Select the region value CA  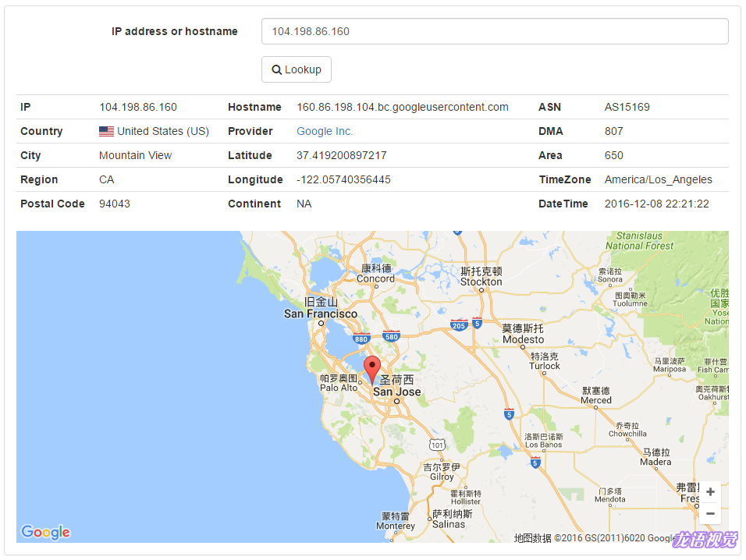pyautogui.click(x=107, y=179)
